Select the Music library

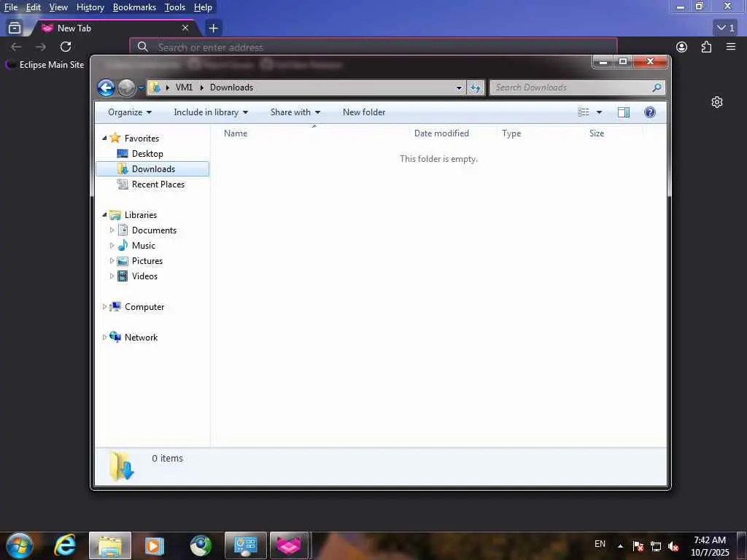click(x=144, y=246)
